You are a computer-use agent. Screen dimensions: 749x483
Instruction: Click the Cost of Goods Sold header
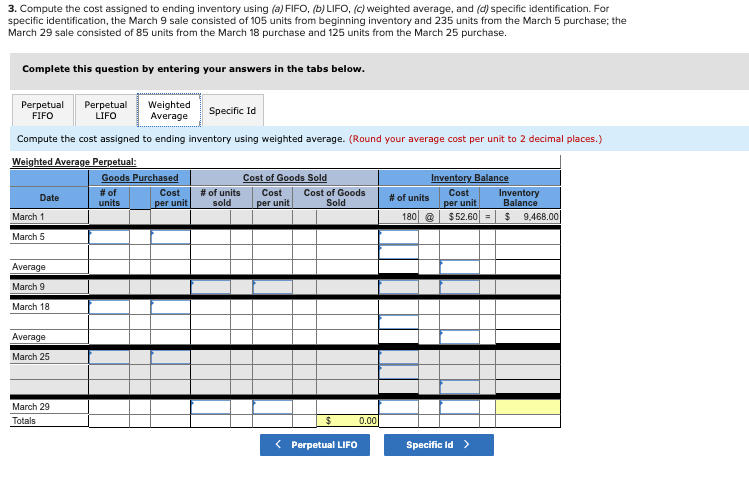coord(285,178)
